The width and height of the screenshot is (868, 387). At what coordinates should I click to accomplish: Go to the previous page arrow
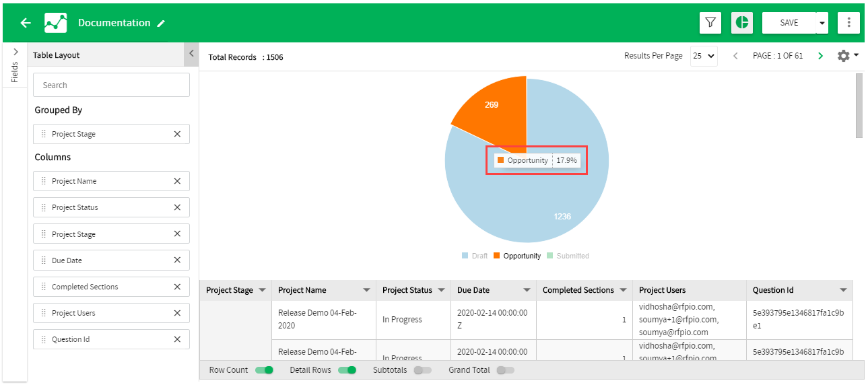pos(735,56)
